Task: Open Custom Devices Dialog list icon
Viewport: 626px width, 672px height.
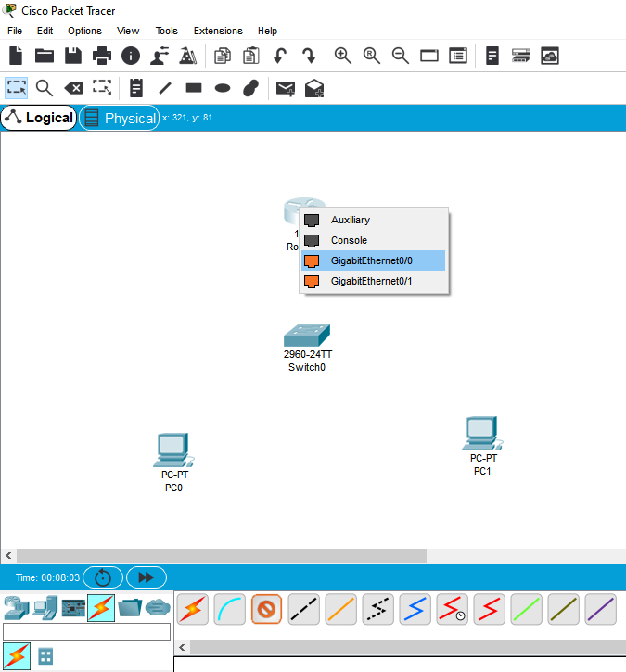Action: pyautogui.click(x=458, y=56)
